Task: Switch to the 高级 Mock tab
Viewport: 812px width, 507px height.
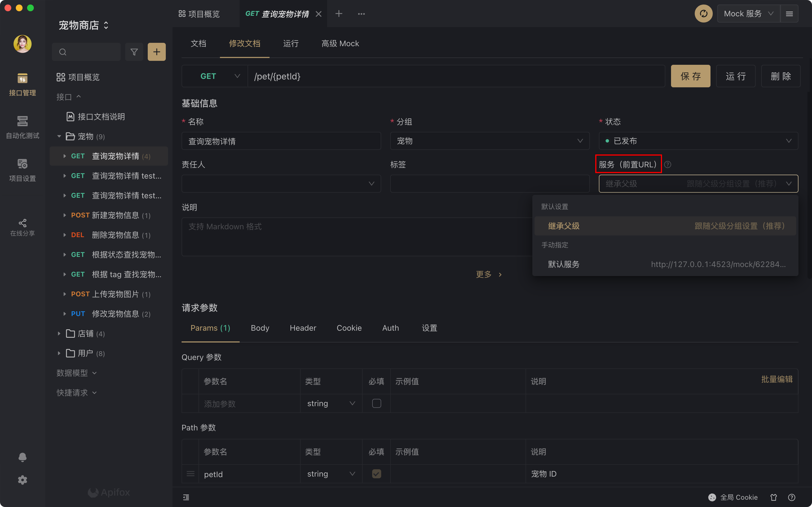Action: pos(340,44)
